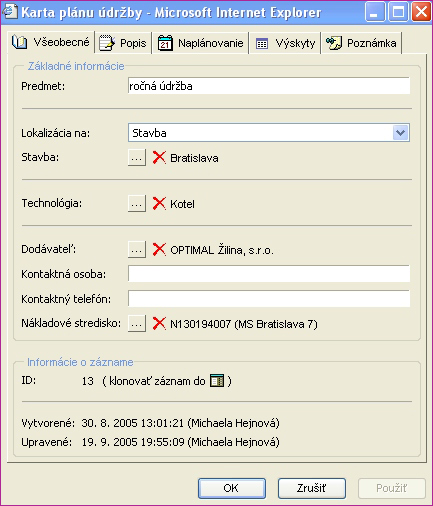This screenshot has width=433, height=506.
Task: Click the Internet Explorer title bar icon
Action: coord(10,11)
